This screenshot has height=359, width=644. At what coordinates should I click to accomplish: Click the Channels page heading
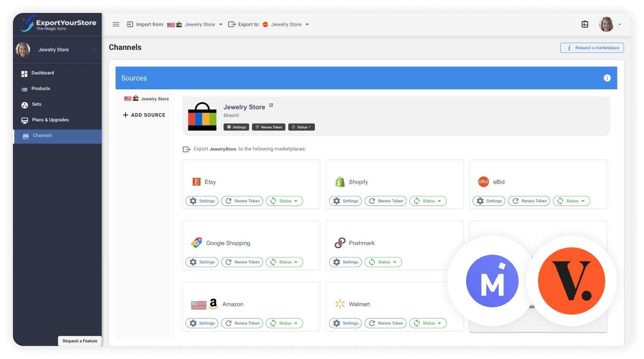(125, 47)
